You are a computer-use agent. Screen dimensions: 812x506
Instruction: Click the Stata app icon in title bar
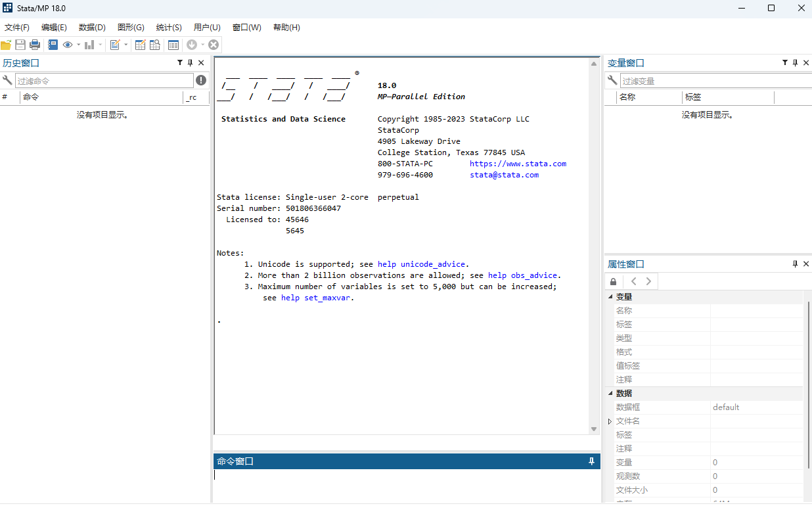pyautogui.click(x=8, y=8)
